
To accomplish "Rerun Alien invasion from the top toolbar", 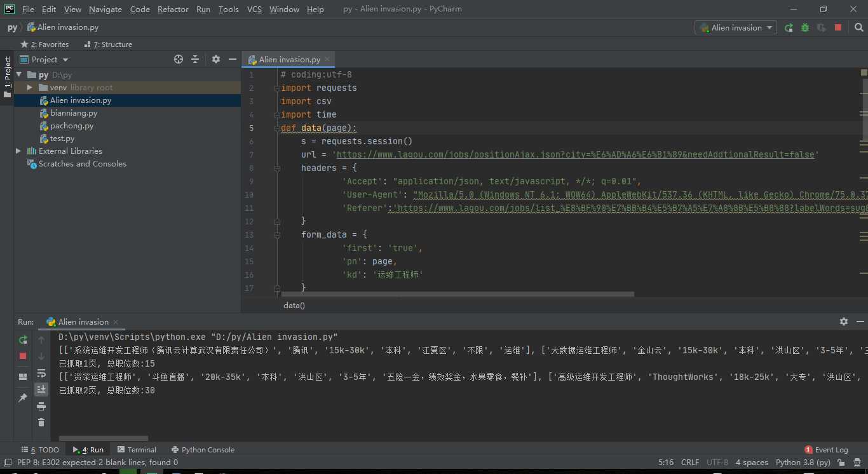I will tap(789, 28).
